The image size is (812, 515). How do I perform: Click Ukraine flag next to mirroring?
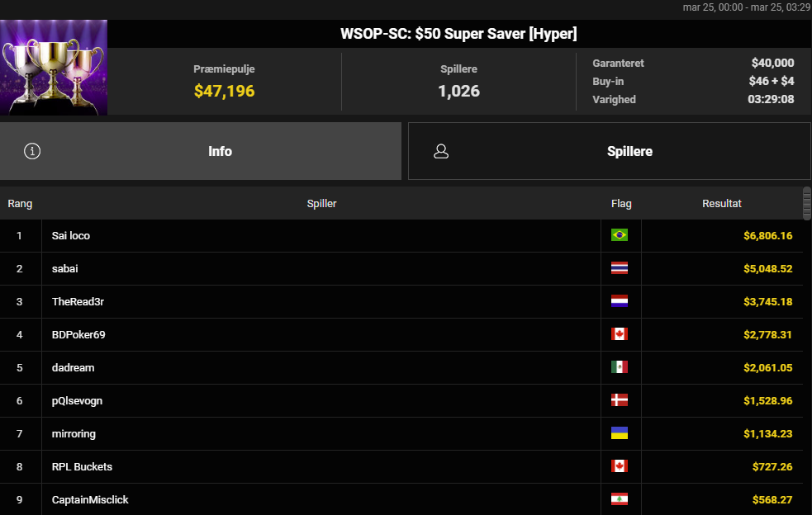click(x=620, y=433)
